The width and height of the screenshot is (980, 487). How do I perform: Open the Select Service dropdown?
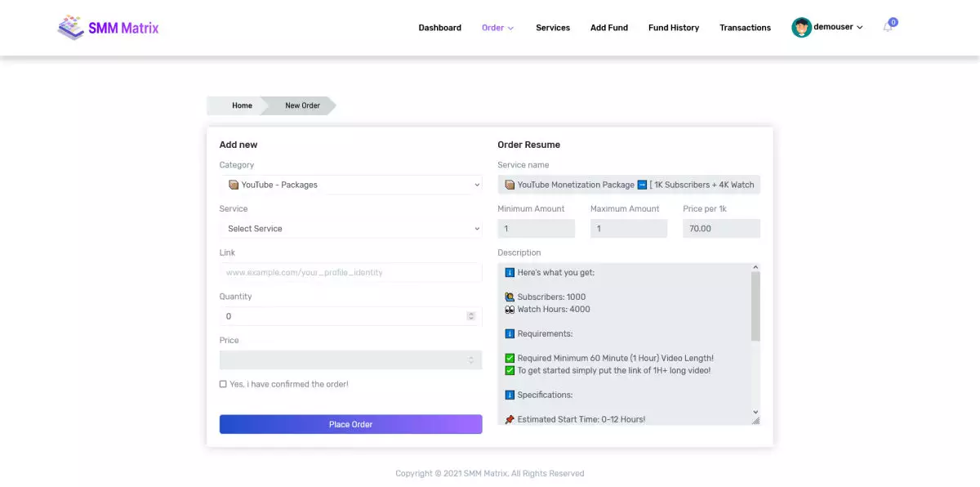[351, 229]
